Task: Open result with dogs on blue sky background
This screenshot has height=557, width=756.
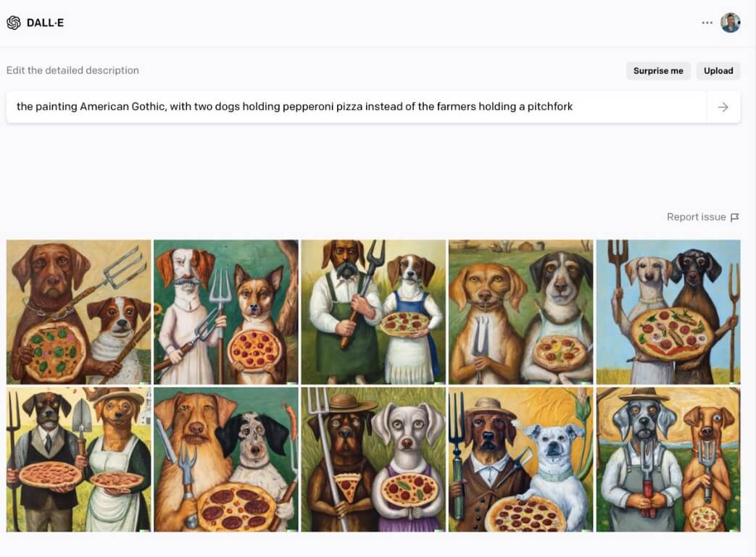Action: (x=668, y=311)
